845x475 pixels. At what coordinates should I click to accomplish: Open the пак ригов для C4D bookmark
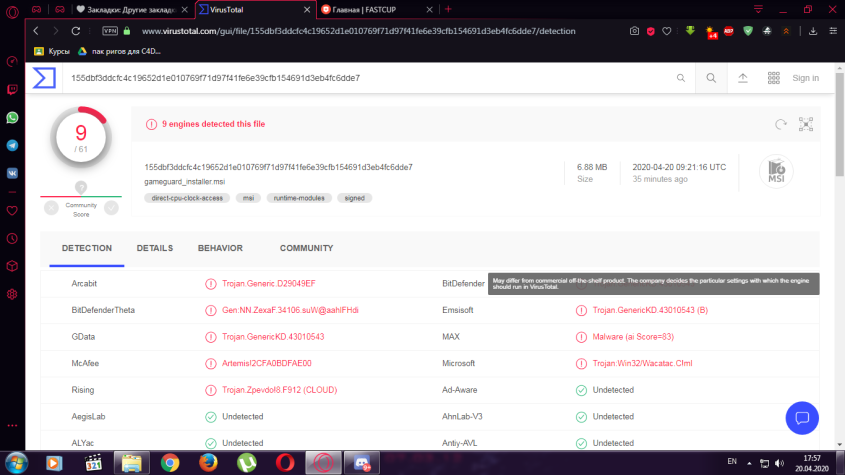point(120,51)
